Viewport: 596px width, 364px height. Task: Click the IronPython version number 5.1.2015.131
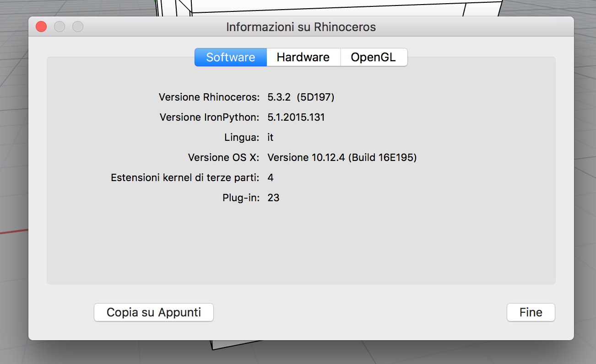pos(296,117)
